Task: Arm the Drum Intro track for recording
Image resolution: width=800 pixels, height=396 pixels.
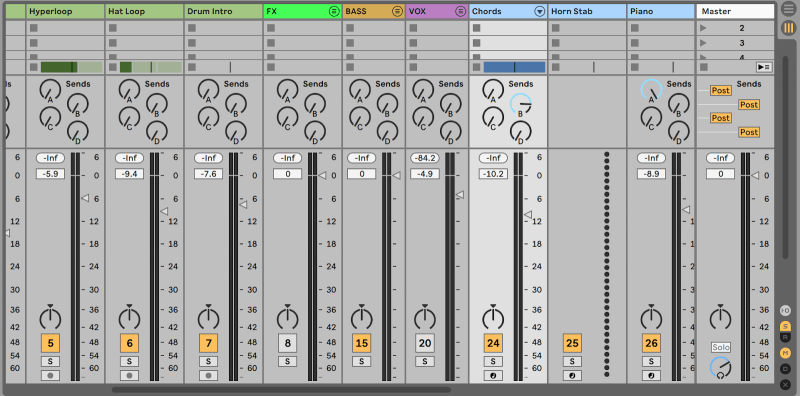Action: [x=209, y=376]
